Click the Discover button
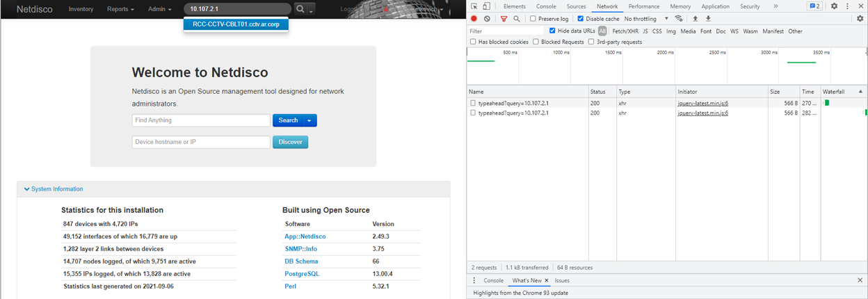The image size is (868, 299). pos(290,142)
